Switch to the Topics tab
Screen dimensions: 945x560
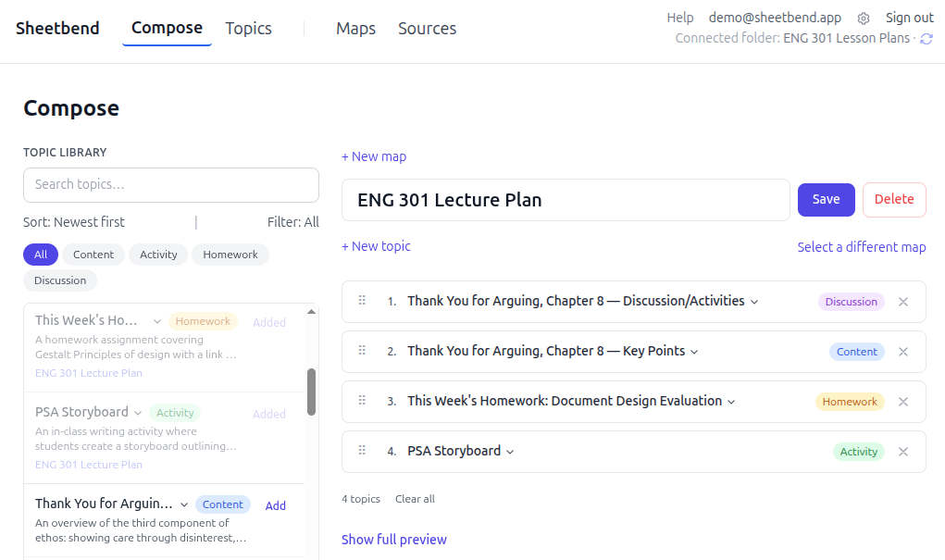(248, 29)
